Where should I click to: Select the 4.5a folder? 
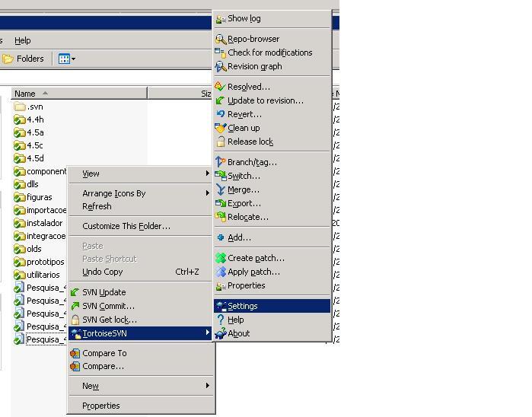(29, 132)
